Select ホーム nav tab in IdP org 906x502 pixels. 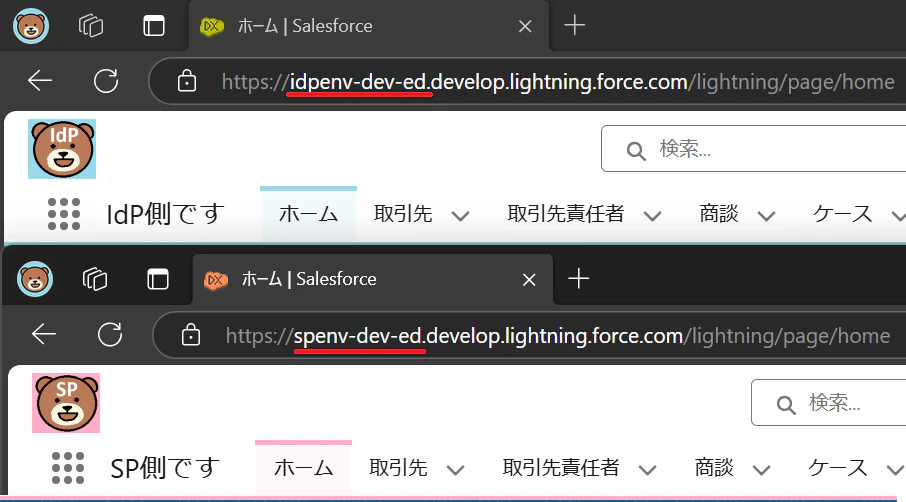click(308, 214)
